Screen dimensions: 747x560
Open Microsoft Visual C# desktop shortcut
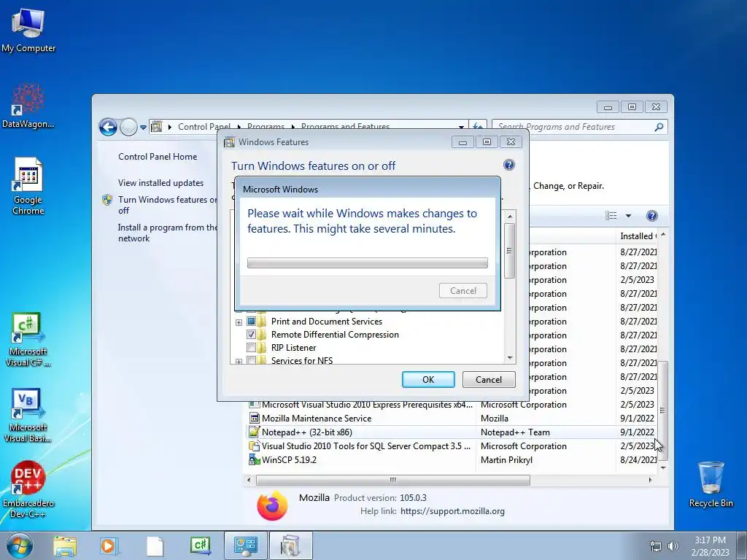point(28,340)
